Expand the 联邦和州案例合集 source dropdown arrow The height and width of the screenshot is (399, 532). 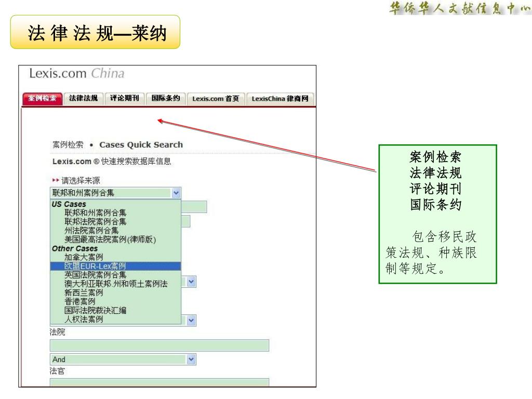(x=176, y=193)
